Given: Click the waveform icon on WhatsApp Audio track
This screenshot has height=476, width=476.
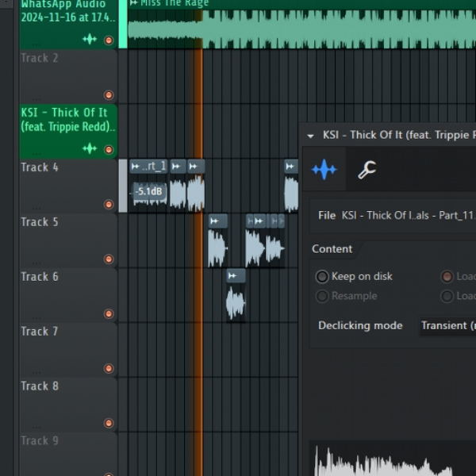Looking at the screenshot, I should (x=90, y=40).
